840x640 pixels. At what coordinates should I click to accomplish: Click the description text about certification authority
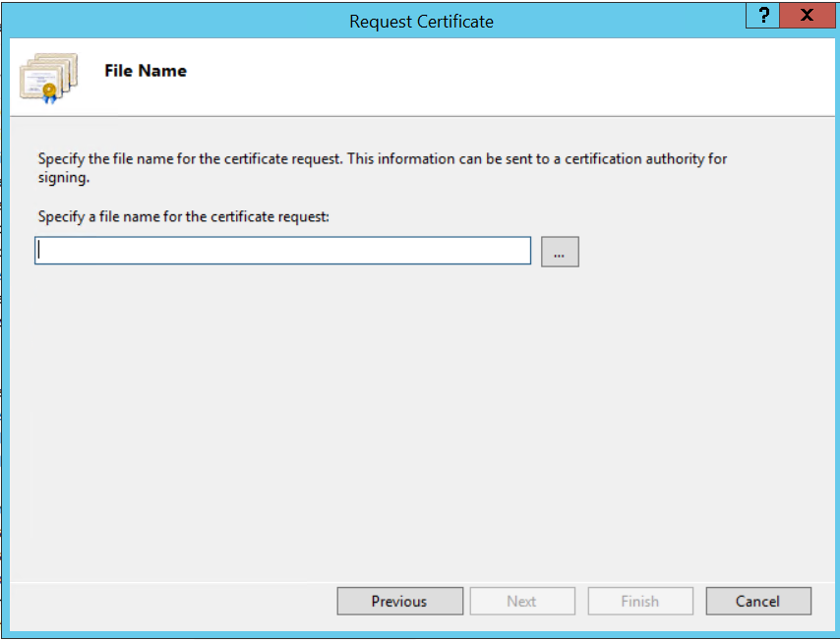(x=382, y=168)
